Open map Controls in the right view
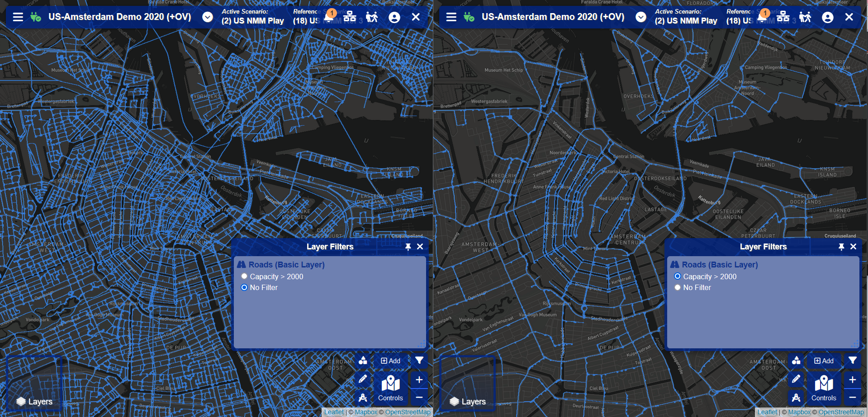Viewport: 868px width, 417px height. pos(824,388)
